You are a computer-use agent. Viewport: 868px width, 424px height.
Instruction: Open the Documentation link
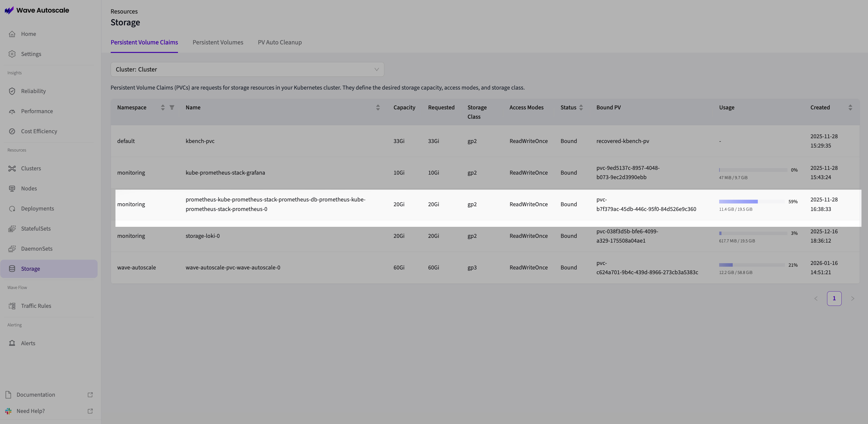click(x=49, y=395)
